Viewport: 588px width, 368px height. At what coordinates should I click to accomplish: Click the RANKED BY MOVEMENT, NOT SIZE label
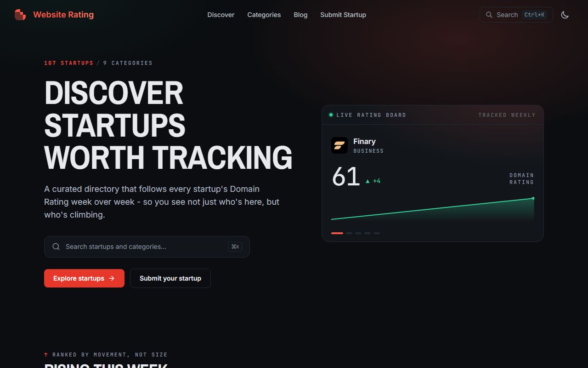click(110, 355)
